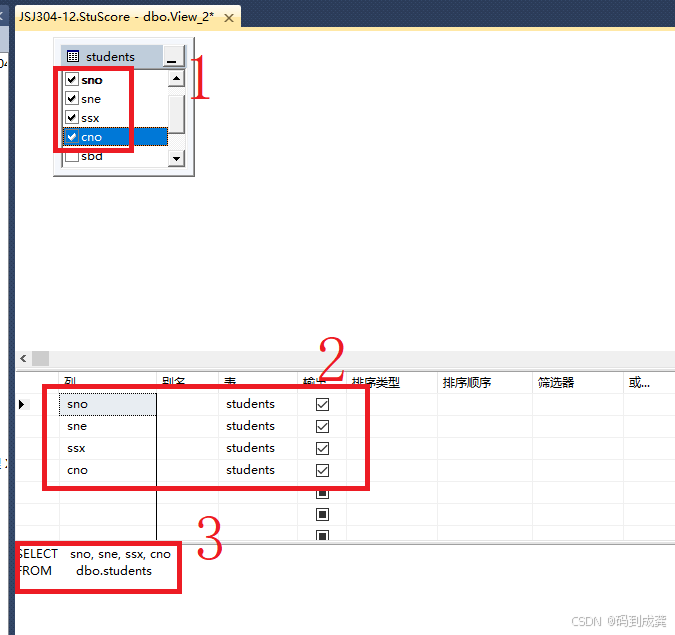Uncheck the sne column in students table
This screenshot has width=675, height=635.
coord(72,99)
